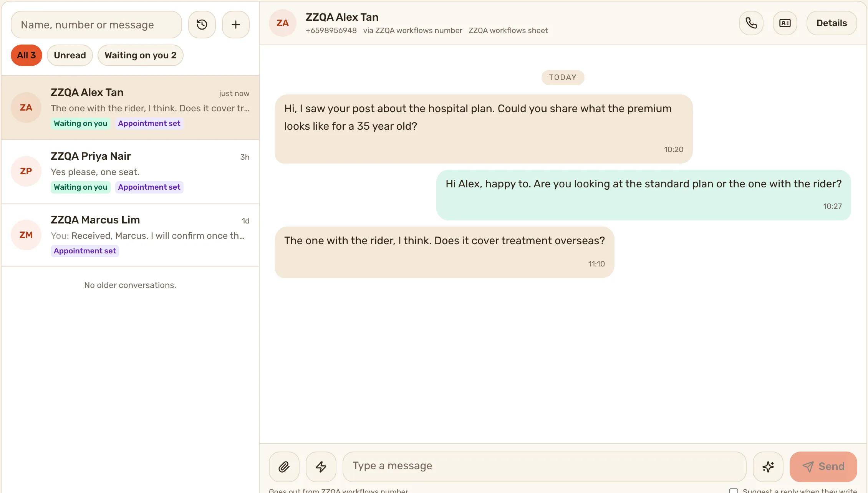This screenshot has width=868, height=493.
Task: Show the Waiting on you 2 filter
Action: (141, 55)
